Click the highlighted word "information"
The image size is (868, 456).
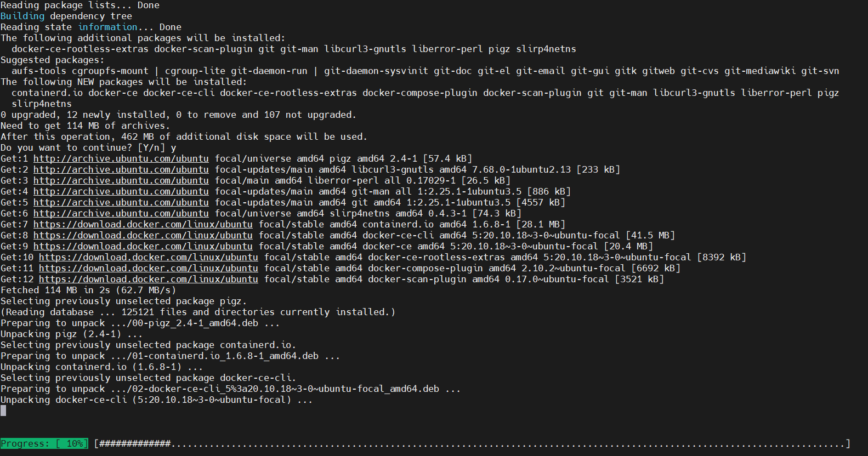(x=107, y=27)
